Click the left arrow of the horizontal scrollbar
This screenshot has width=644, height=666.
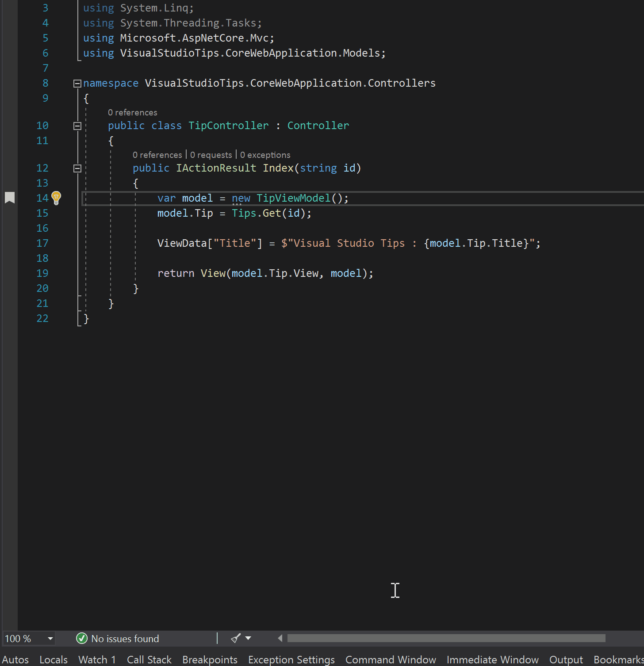[x=280, y=638]
